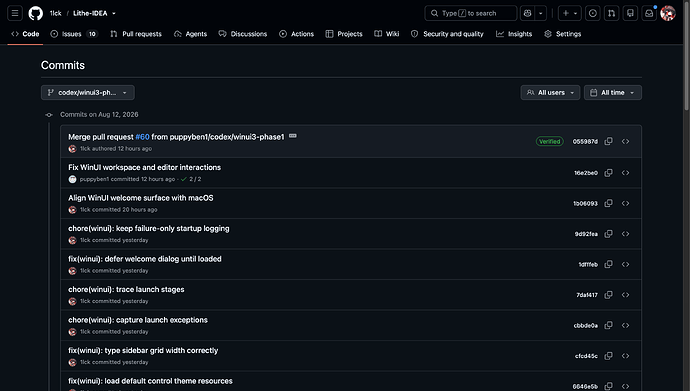Open pull request #60 link
The width and height of the screenshot is (690, 391).
click(x=142, y=137)
